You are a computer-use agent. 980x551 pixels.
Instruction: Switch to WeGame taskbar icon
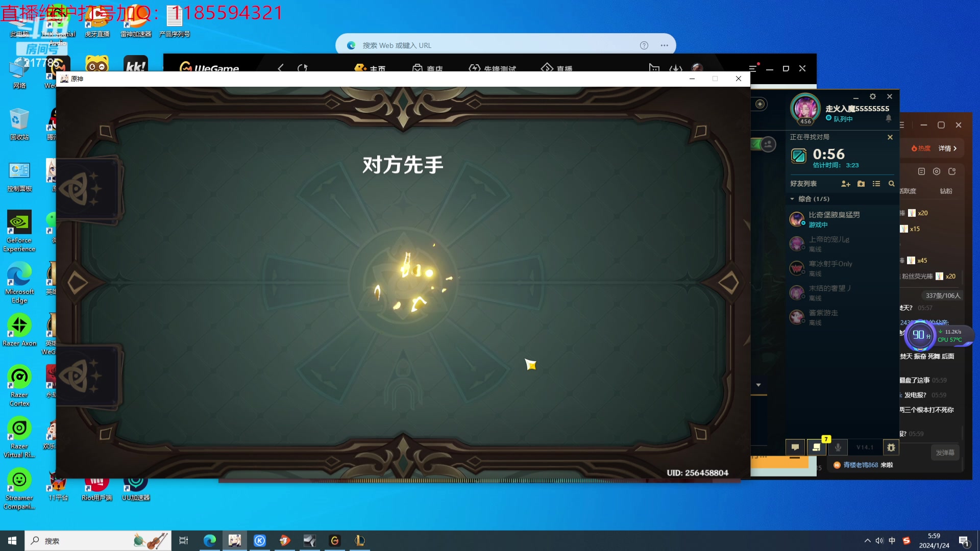click(335, 541)
